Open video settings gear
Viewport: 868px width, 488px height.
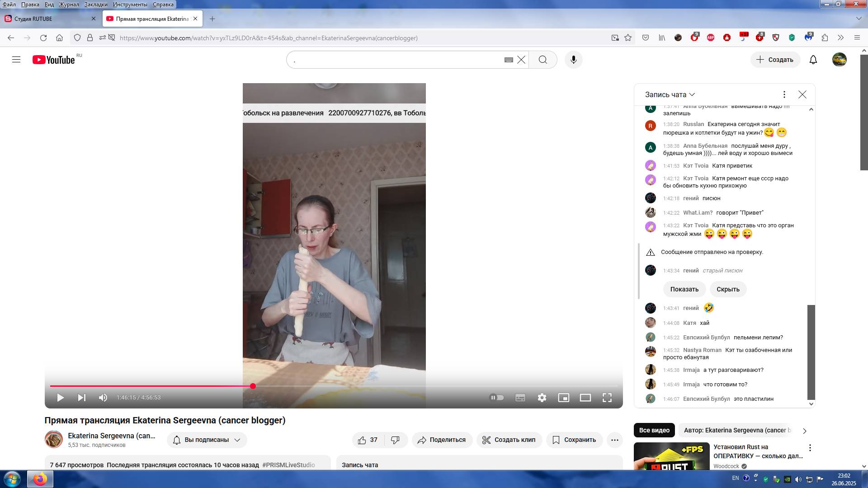542,398
